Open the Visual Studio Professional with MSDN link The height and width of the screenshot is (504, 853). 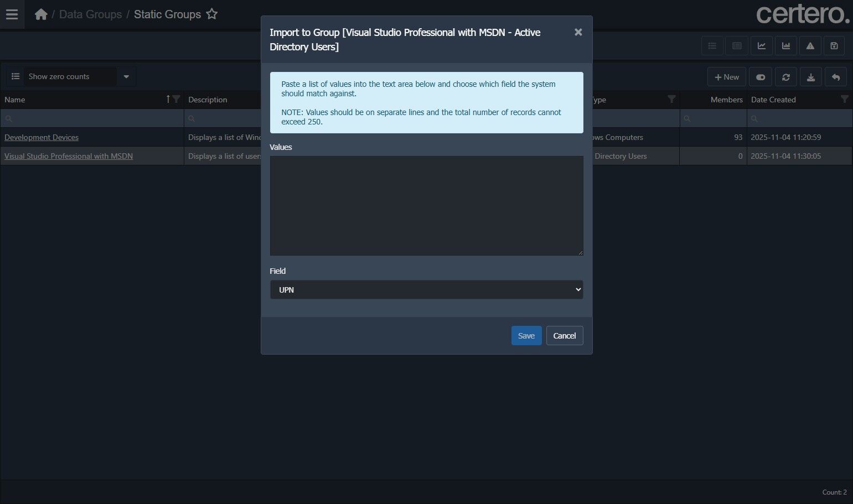[x=69, y=156]
